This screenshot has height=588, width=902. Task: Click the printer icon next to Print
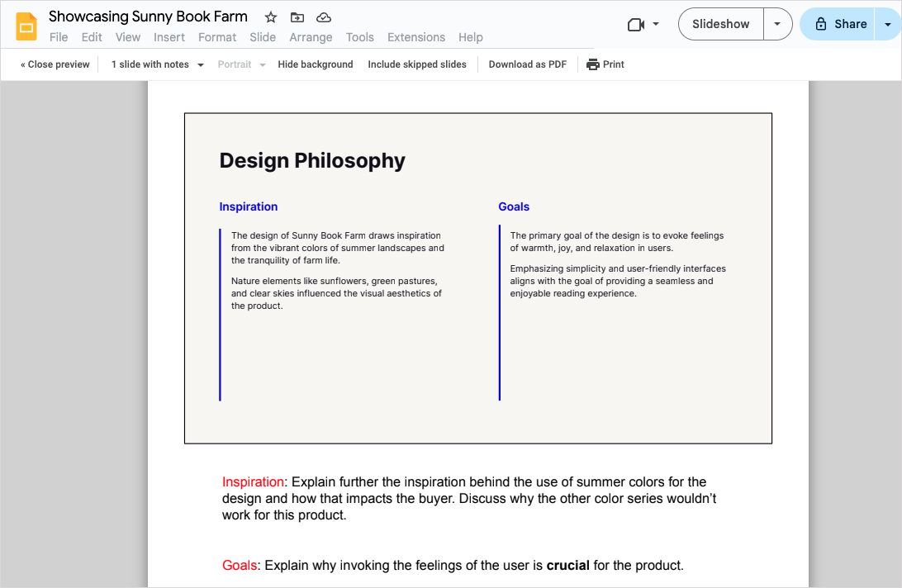tap(592, 64)
